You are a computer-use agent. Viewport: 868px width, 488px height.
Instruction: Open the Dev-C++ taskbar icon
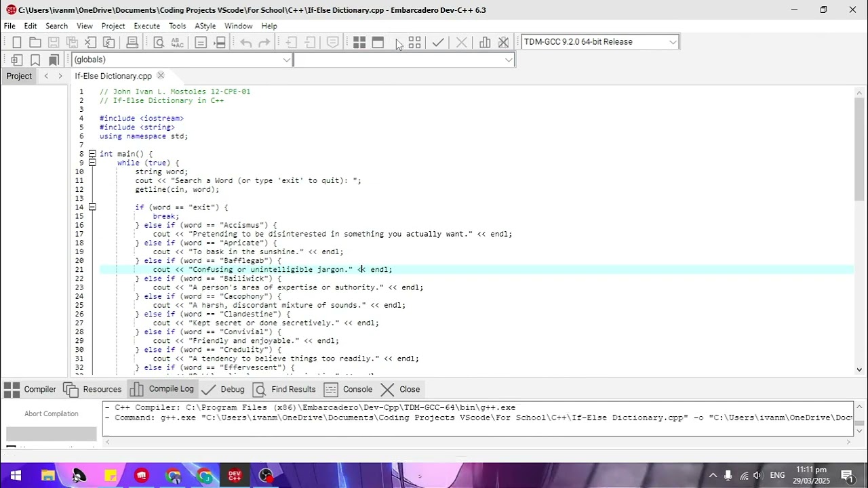pos(235,475)
